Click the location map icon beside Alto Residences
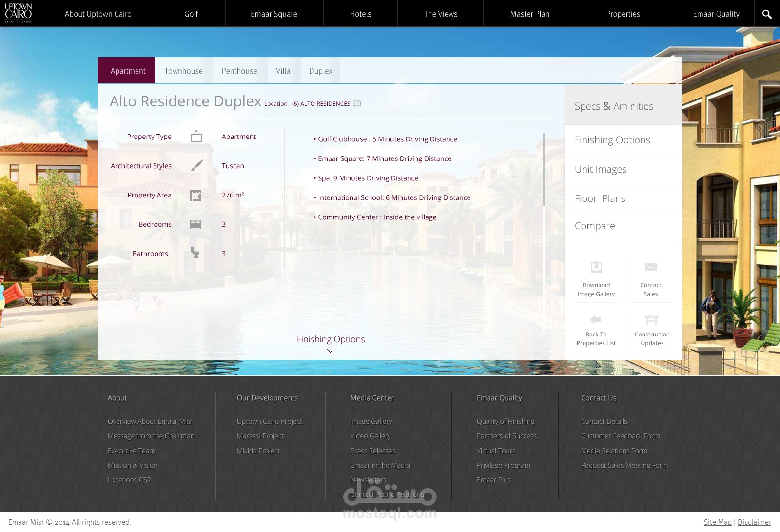Image resolution: width=780 pixels, height=532 pixels. coord(357,103)
